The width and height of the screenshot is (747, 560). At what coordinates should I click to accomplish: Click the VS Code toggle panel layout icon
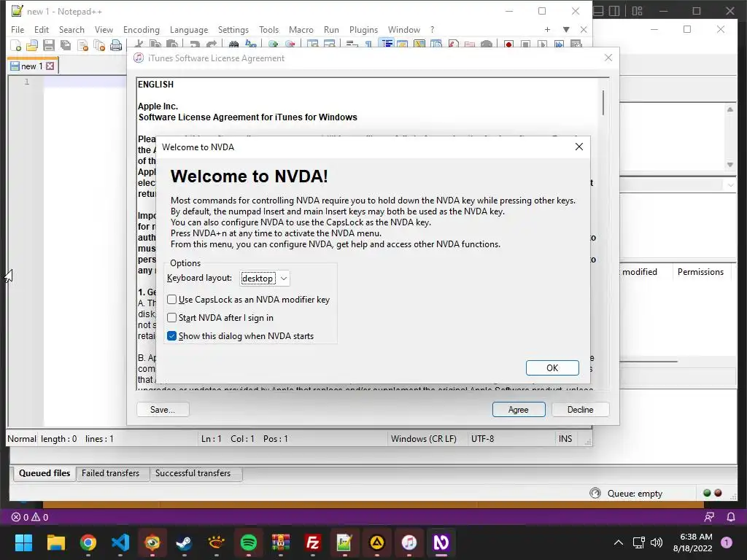pos(599,11)
